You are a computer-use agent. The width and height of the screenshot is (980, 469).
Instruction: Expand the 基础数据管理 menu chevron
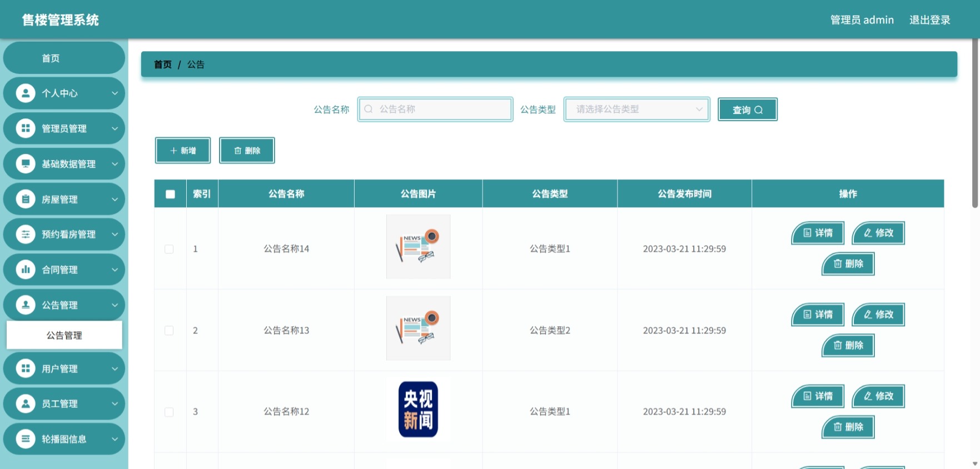115,164
